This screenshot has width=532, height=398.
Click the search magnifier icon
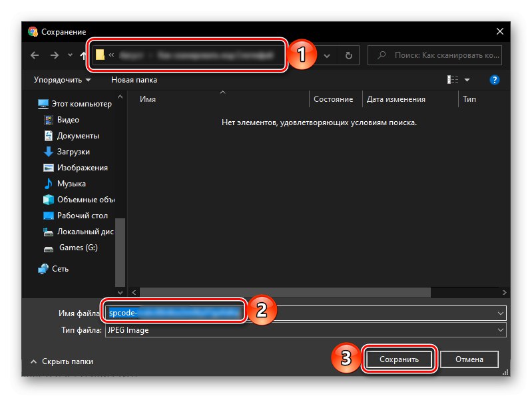pos(382,55)
